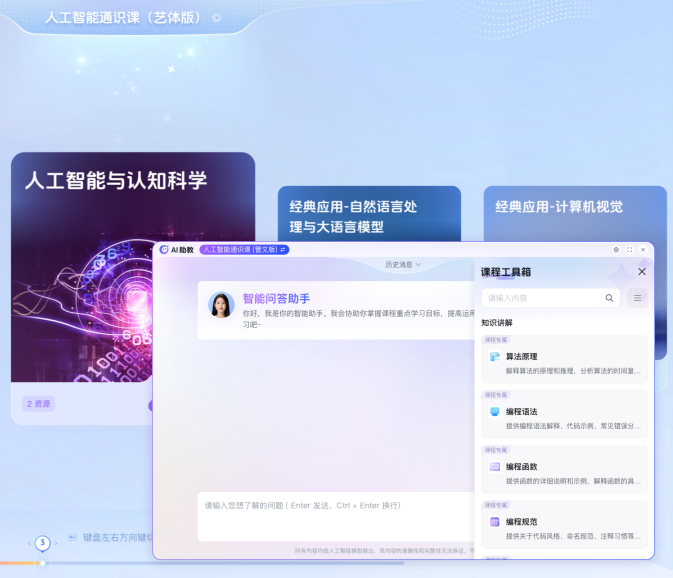Viewport: 673px width, 578px height.
Task: Open AI assistant settings gear icon
Action: (x=616, y=250)
